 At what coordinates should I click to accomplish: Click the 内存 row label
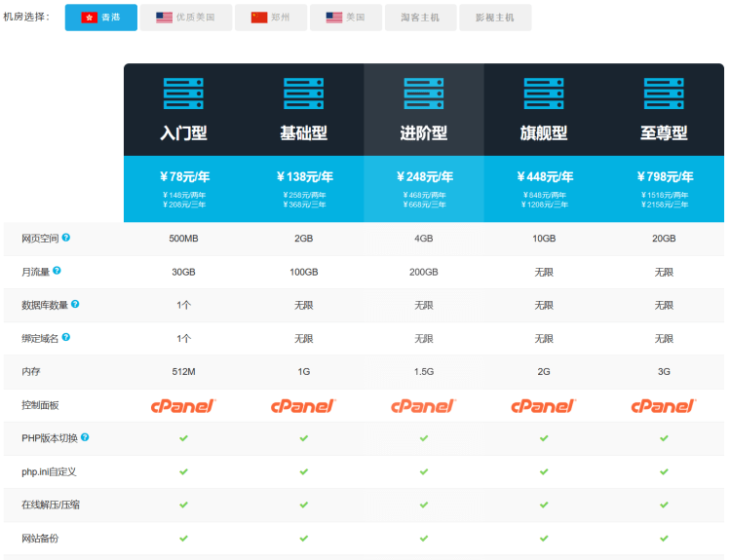[x=31, y=372]
